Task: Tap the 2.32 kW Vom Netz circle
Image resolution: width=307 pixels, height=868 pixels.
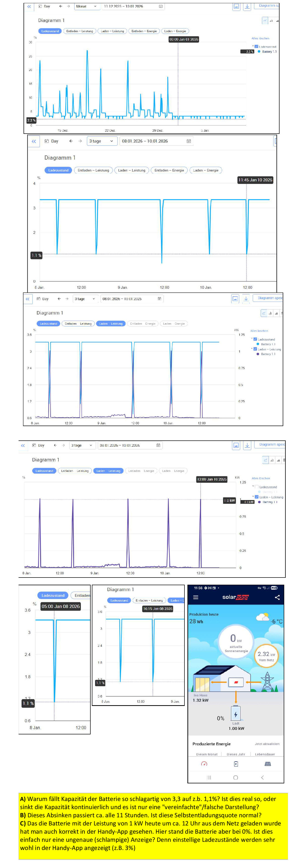Action: pyautogui.click(x=266, y=656)
